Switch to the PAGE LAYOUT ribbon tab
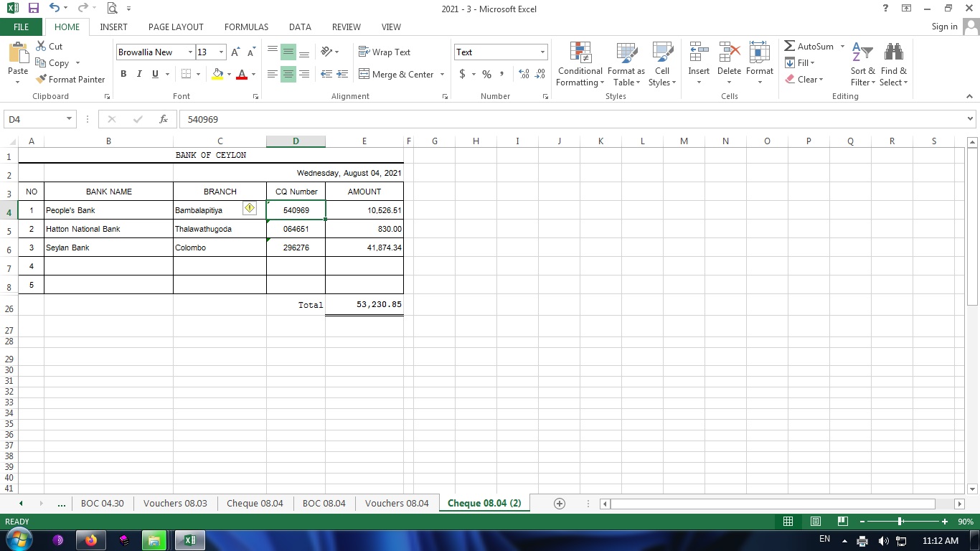The height and width of the screenshot is (551, 980). point(176,27)
